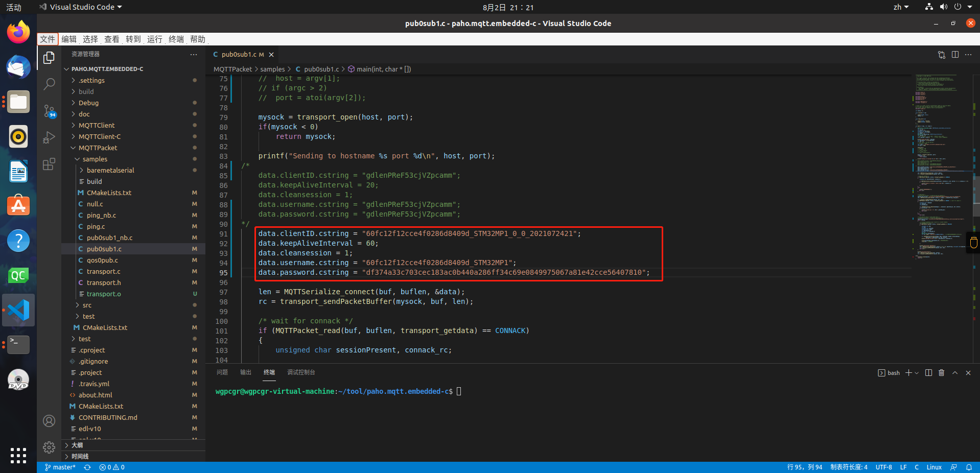The height and width of the screenshot is (473, 980).
Task: Open Files manager from the dock
Action: pos(18,102)
